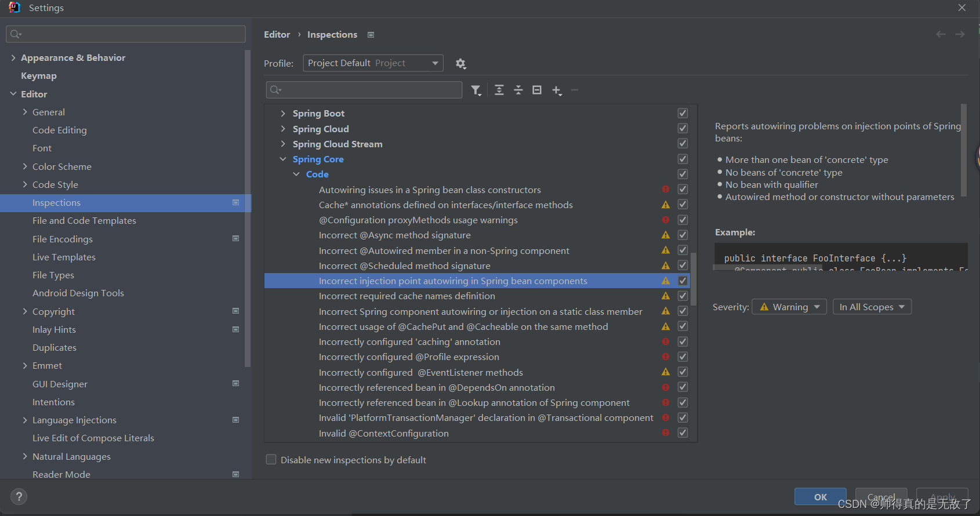
Task: Toggle the @Configuration proxyMethods usage warnings checkbox
Action: (683, 220)
